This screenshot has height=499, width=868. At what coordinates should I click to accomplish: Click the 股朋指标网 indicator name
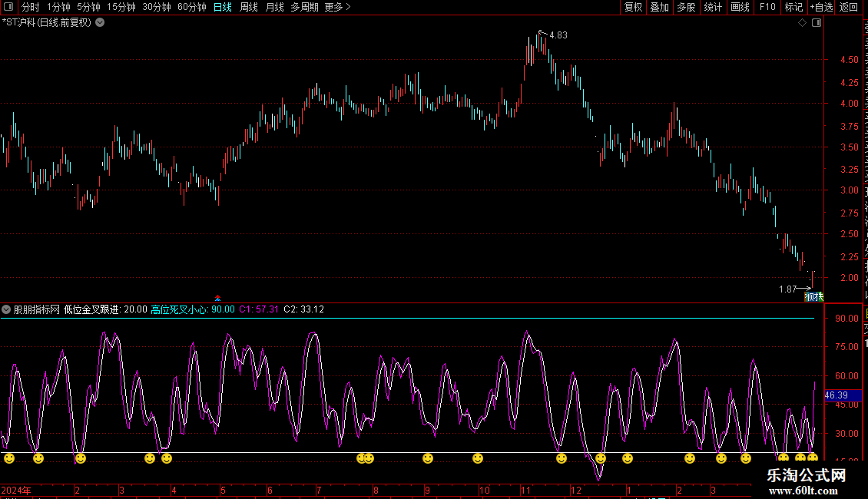(37, 309)
